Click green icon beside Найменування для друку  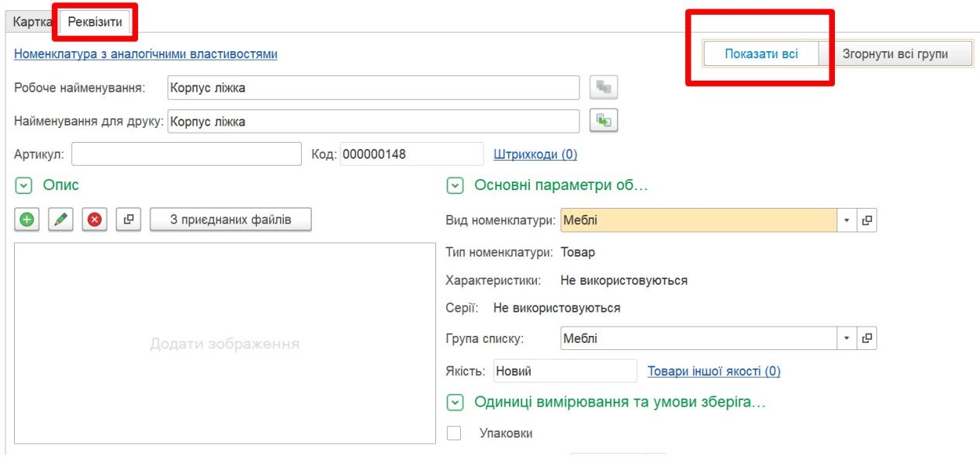point(604,121)
